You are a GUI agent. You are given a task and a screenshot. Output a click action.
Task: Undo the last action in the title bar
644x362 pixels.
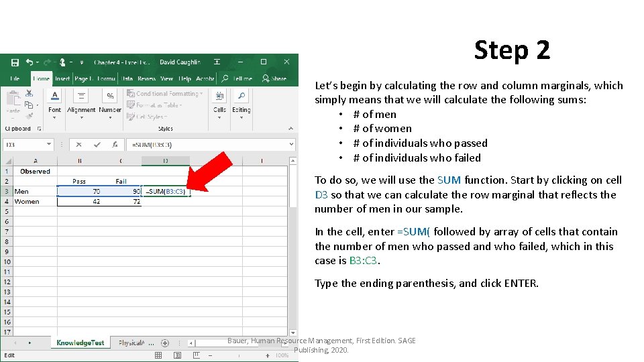pyautogui.click(x=29, y=62)
